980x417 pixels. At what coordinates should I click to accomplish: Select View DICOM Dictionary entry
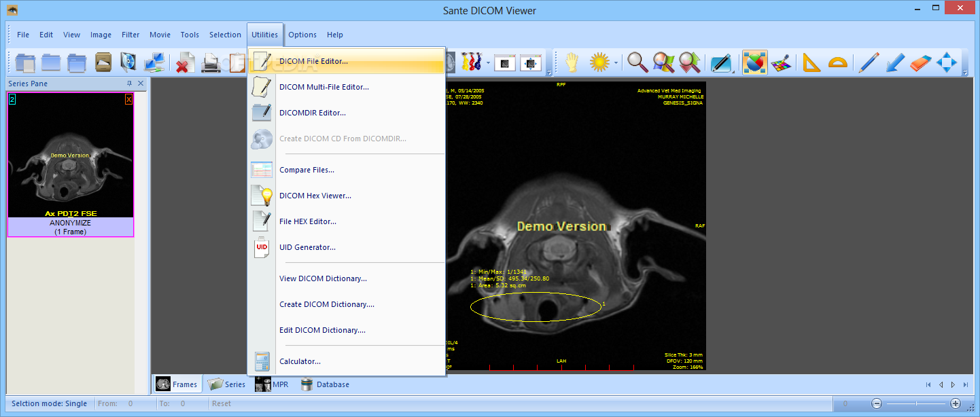coord(347,278)
